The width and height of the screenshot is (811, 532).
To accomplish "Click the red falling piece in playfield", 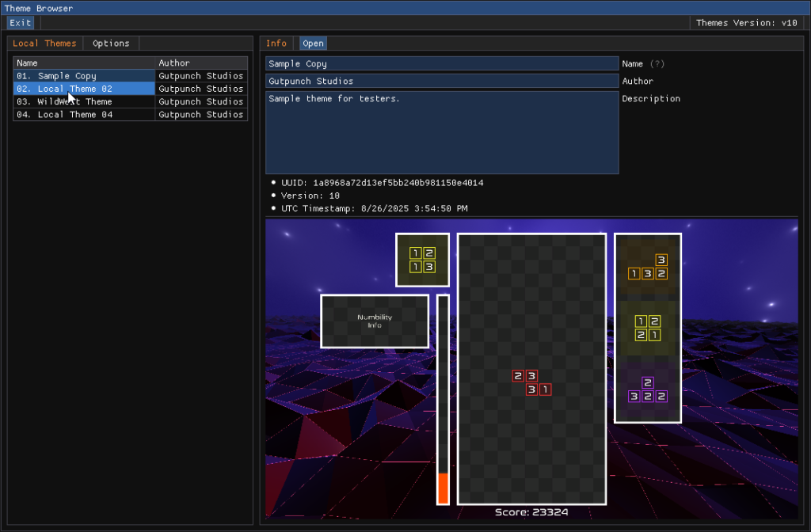I will tap(531, 383).
